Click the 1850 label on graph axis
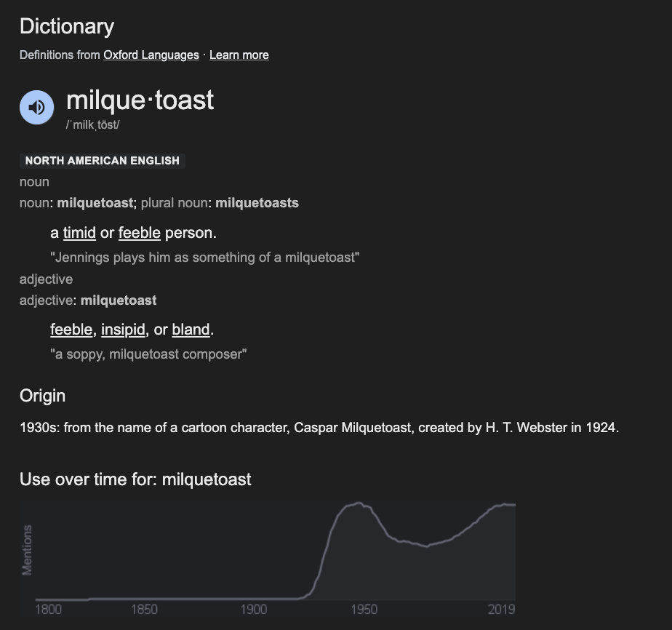 144,610
